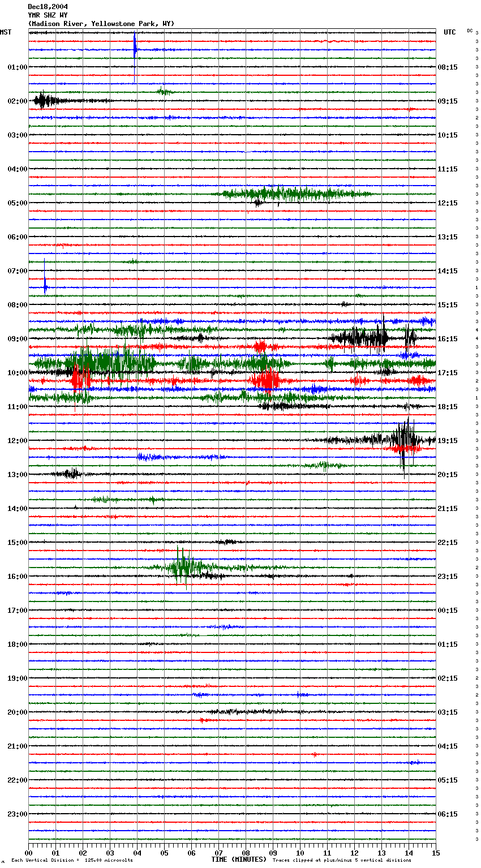Select the 22:00 MST row label

tap(18, 780)
